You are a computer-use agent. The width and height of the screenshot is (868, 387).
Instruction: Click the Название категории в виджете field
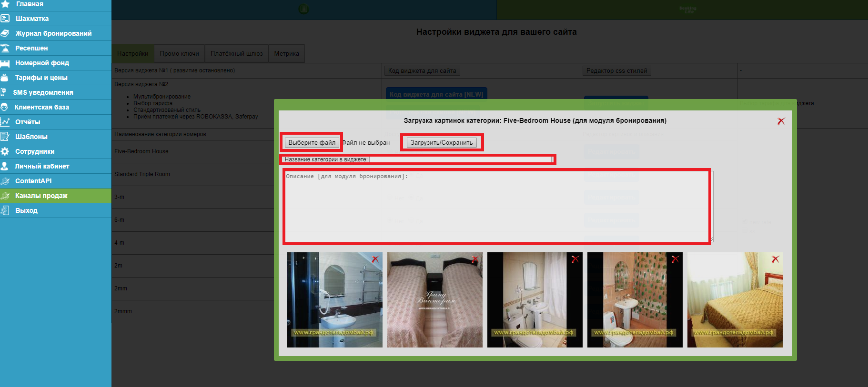point(461,159)
